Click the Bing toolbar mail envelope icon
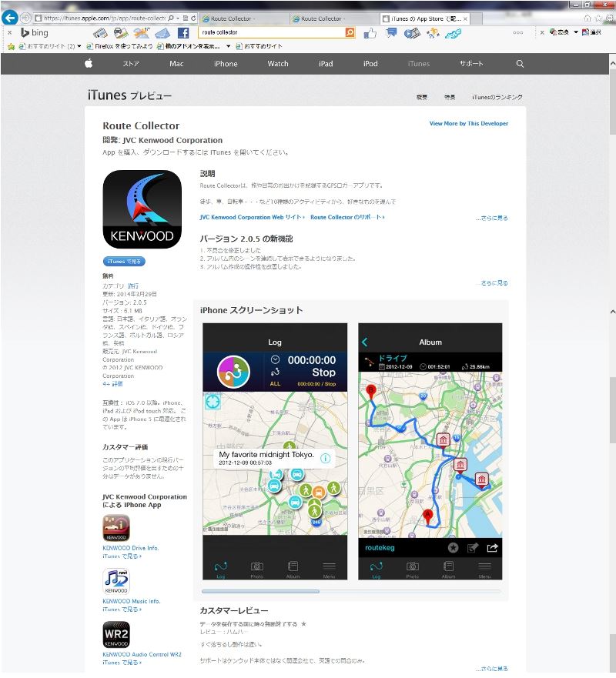 [162, 33]
